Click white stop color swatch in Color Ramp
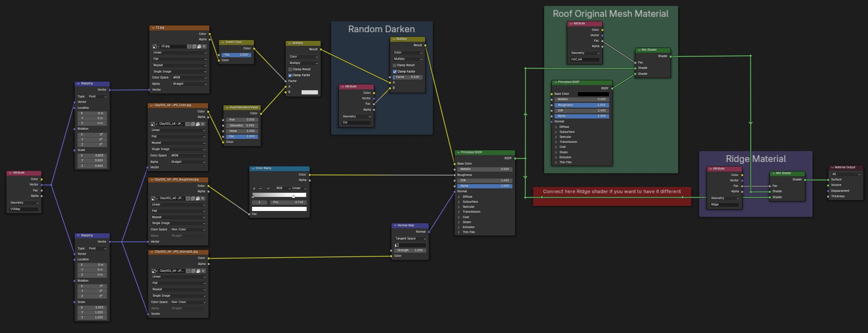Image resolution: width=868 pixels, height=333 pixels. tap(279, 209)
